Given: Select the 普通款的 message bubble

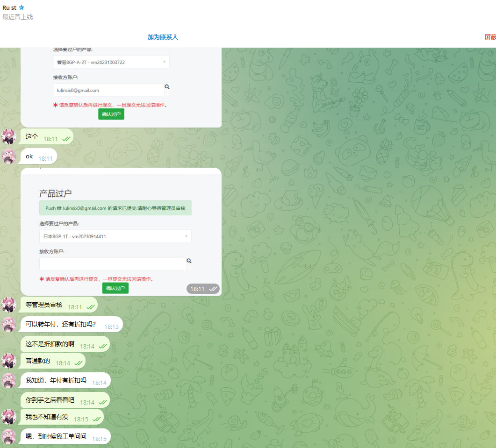Looking at the screenshot, I should click(x=53, y=361).
